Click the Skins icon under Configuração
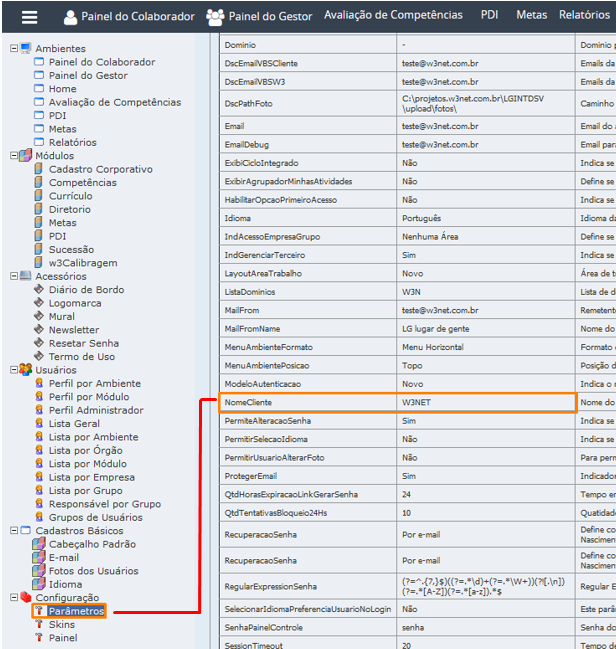The image size is (616, 649). tap(38, 624)
